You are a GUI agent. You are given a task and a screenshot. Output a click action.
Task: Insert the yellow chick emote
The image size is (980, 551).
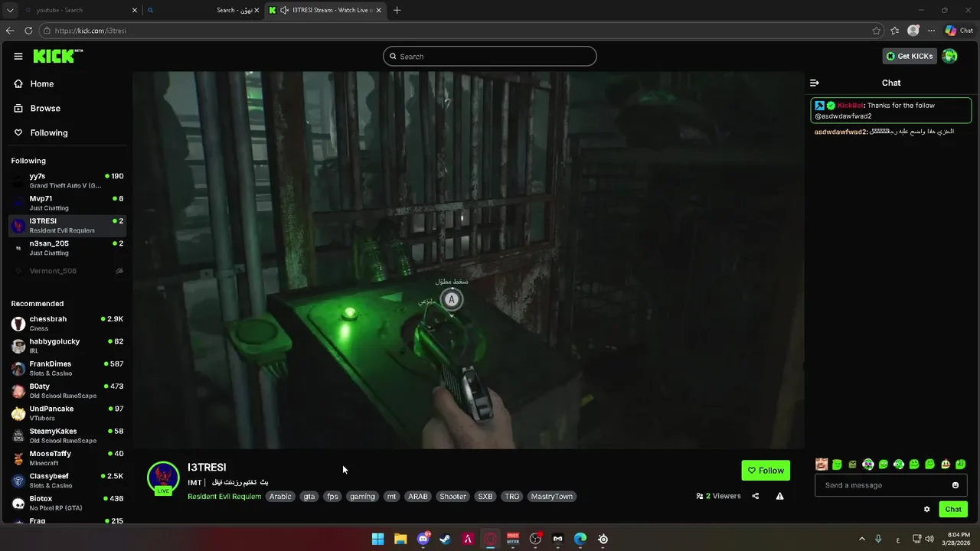pyautogui.click(x=946, y=464)
